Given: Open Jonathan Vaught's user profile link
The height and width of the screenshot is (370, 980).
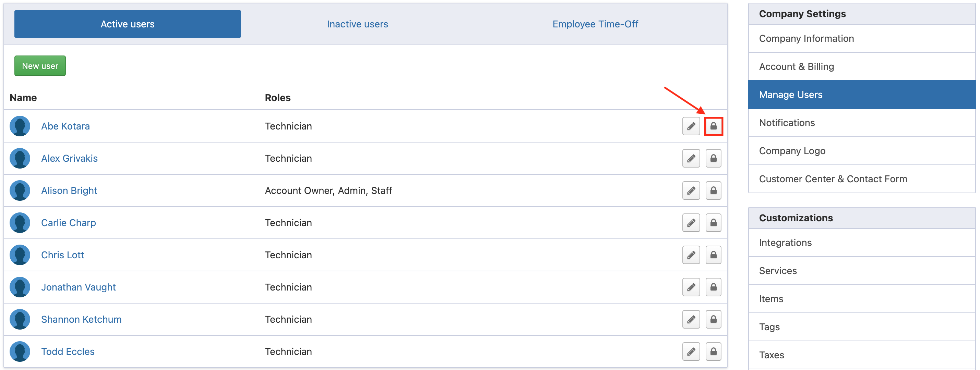Looking at the screenshot, I should click(78, 287).
